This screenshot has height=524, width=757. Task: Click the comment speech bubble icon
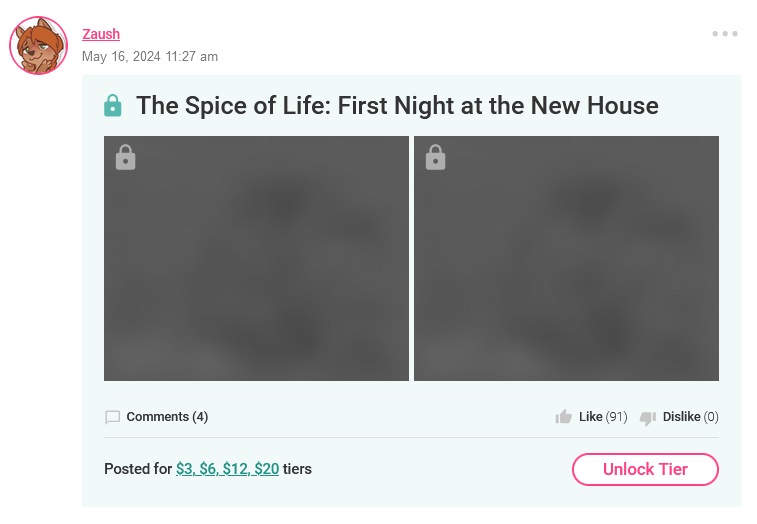pos(113,417)
